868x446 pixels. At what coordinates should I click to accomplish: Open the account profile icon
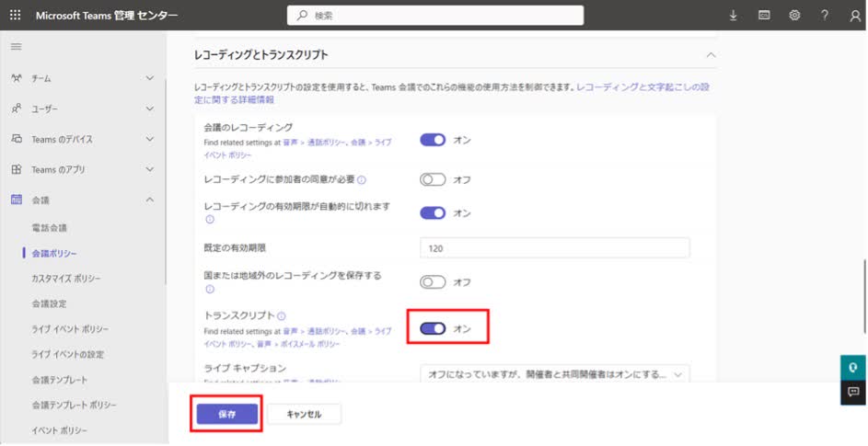coord(855,16)
